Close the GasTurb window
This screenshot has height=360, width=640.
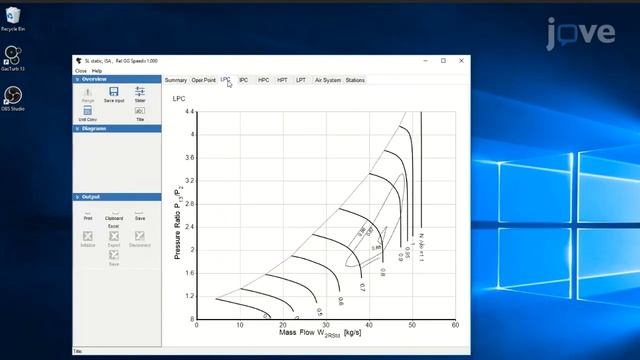pos(461,61)
